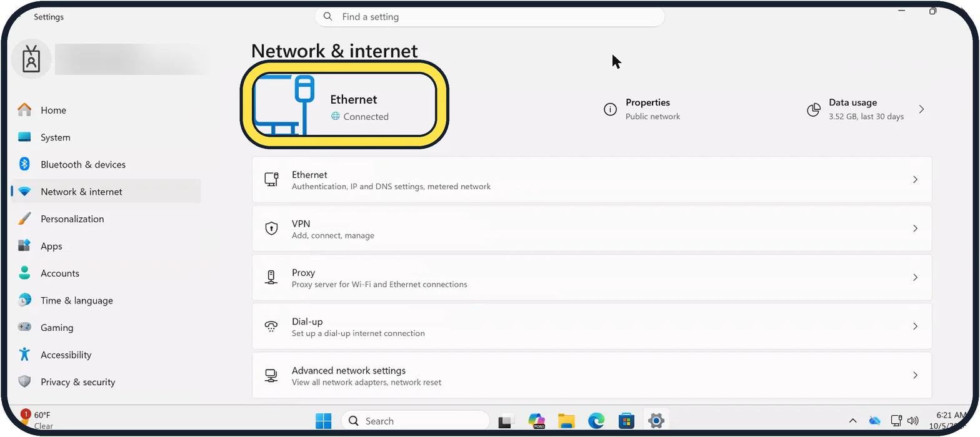This screenshot has width=980, height=437.
Task: Launch Microsoft 365 Copilot from taskbar
Action: [x=536, y=421]
